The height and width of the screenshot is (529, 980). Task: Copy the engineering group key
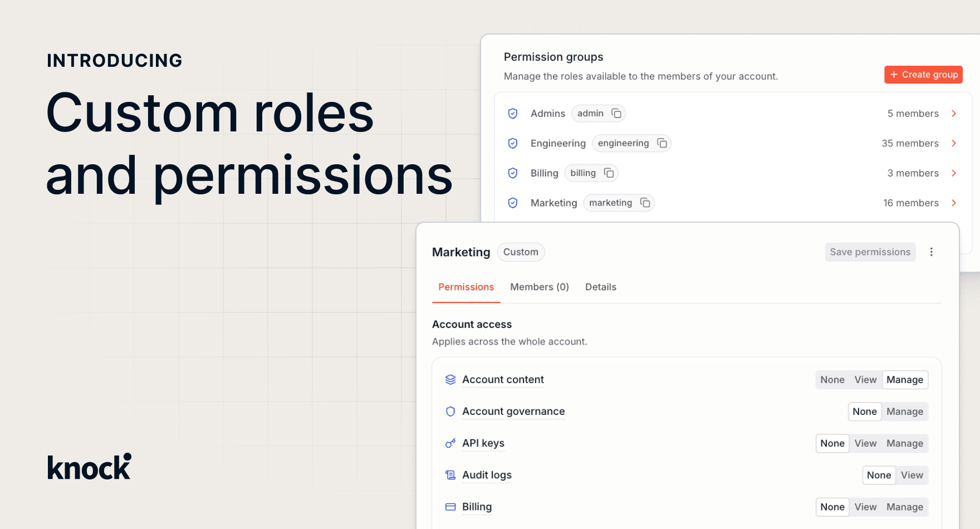(x=662, y=143)
